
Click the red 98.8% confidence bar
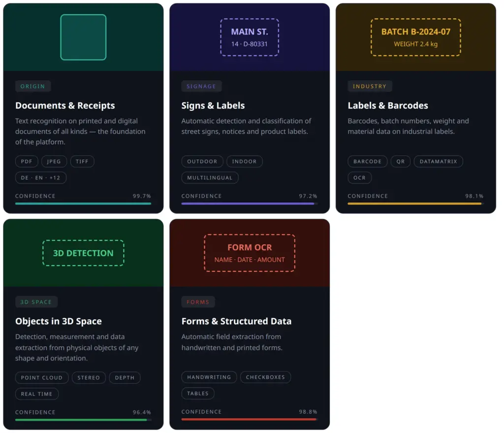click(x=250, y=419)
